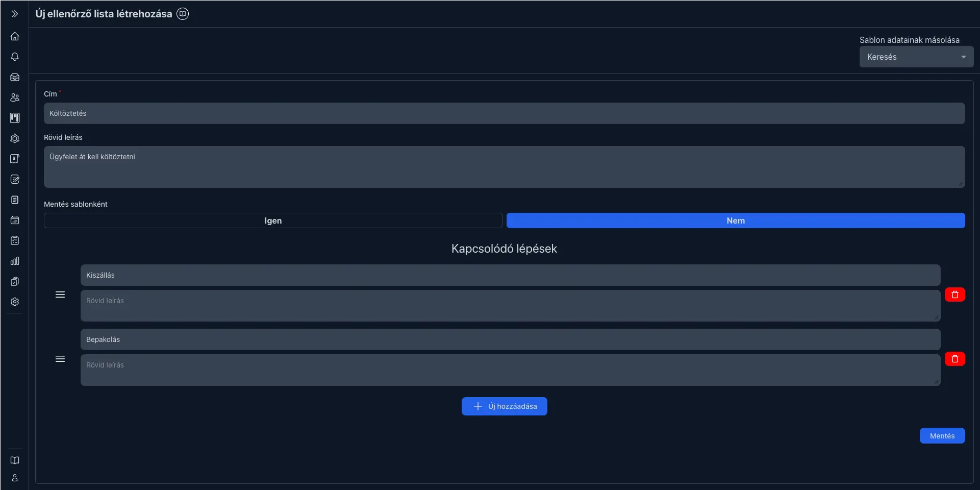Viewport: 980px width, 490px height.
Task: Add a new step with Új hozzáadása
Action: coord(504,406)
